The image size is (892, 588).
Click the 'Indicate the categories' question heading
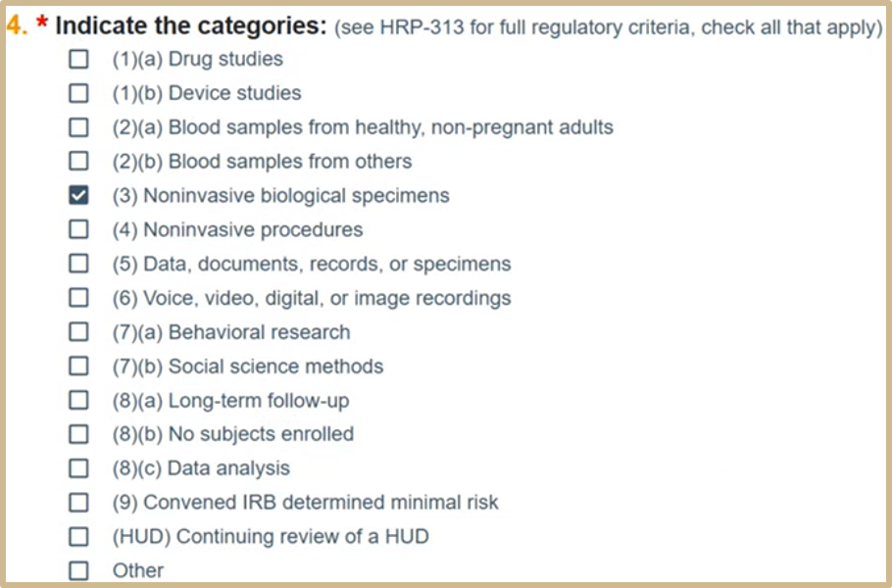pyautogui.click(x=190, y=25)
